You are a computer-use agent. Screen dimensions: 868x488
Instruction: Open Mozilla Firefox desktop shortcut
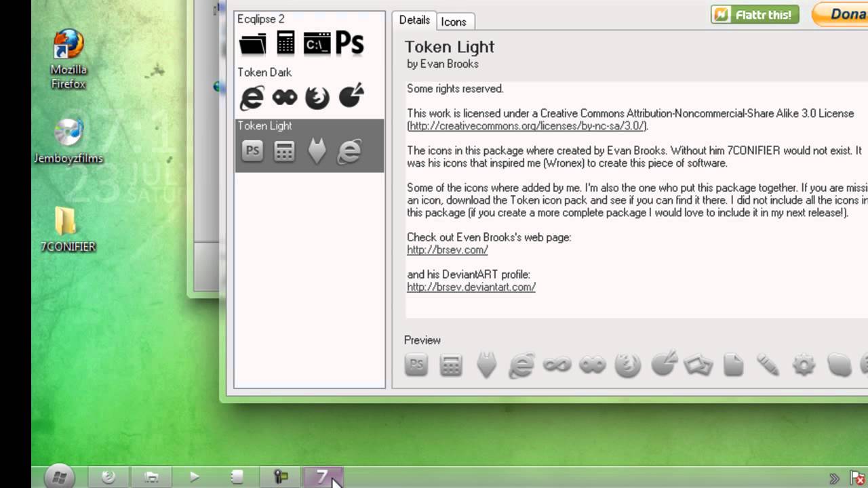(x=68, y=60)
